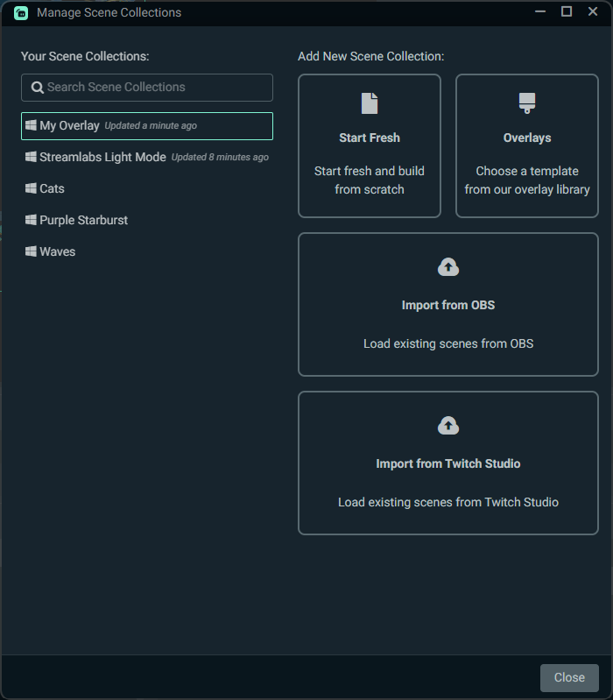
Task: Select the Waves scene collection
Action: [147, 251]
